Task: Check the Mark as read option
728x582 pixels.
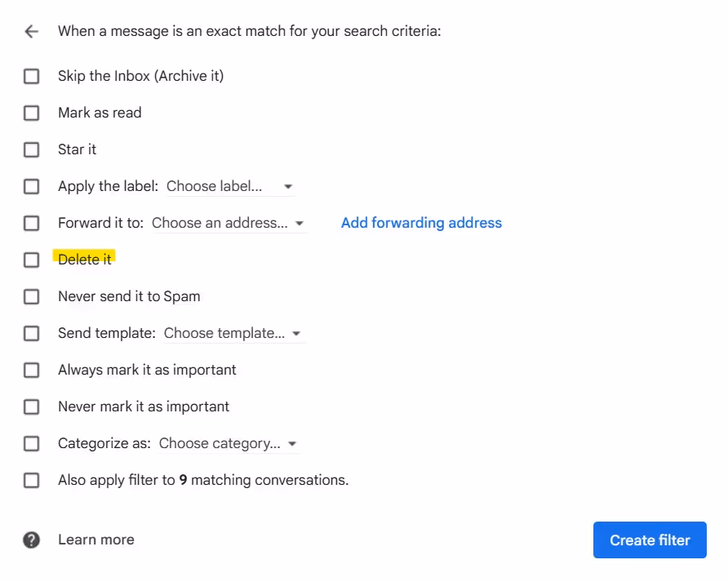Action: (x=31, y=113)
